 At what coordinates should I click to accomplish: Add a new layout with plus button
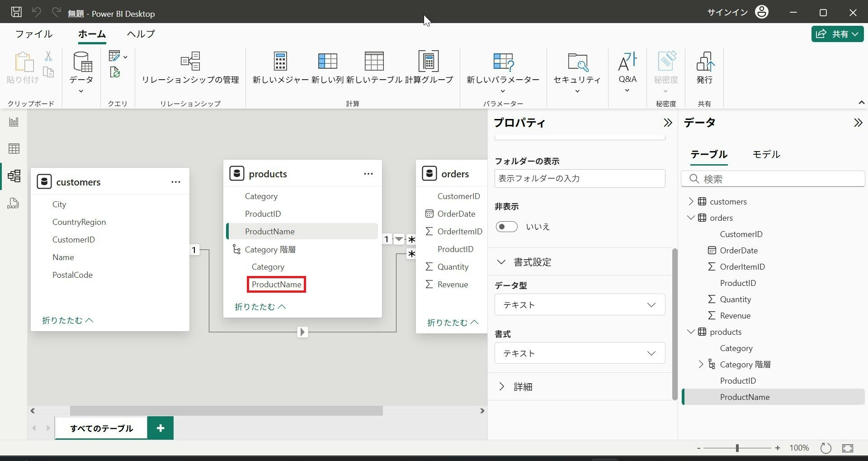pos(160,428)
